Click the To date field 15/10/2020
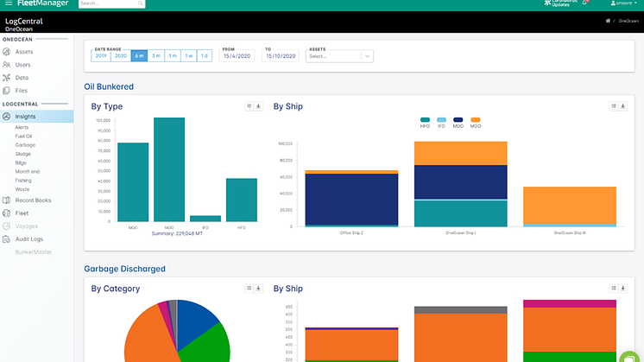644x362 pixels. point(280,56)
